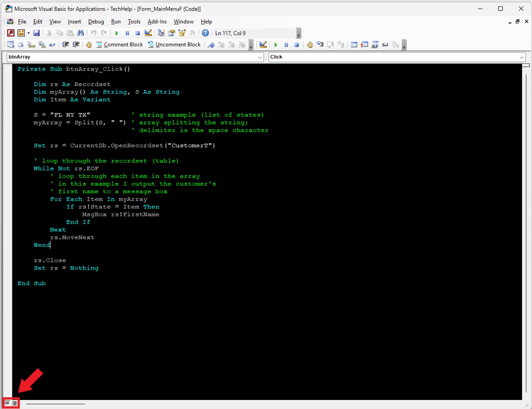This screenshot has width=532, height=409.
Task: Pause execution with the break icon
Action: (x=127, y=33)
